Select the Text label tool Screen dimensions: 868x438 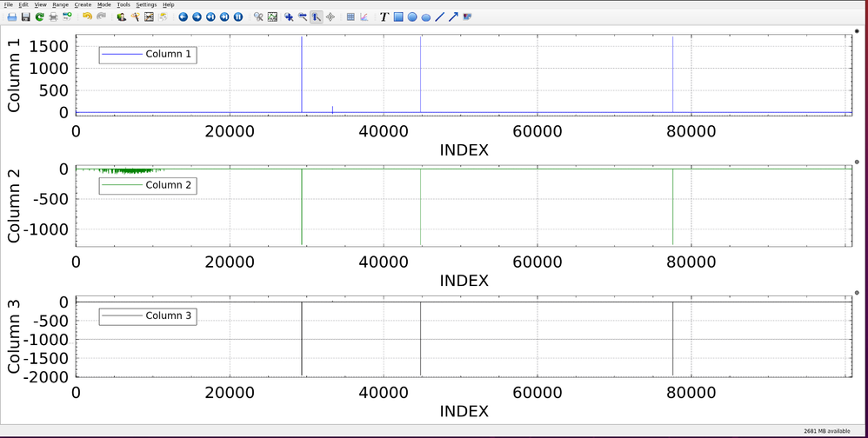click(x=384, y=17)
